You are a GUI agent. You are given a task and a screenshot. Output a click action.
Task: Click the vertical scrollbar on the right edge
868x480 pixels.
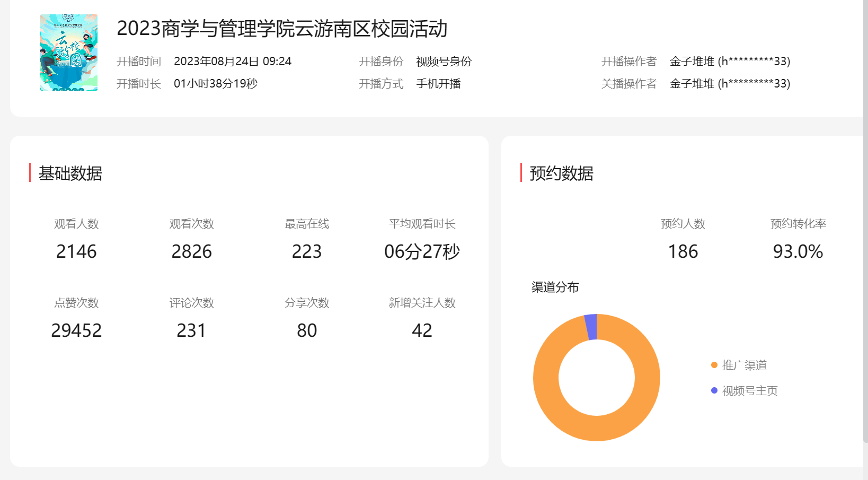pyautogui.click(x=865, y=212)
